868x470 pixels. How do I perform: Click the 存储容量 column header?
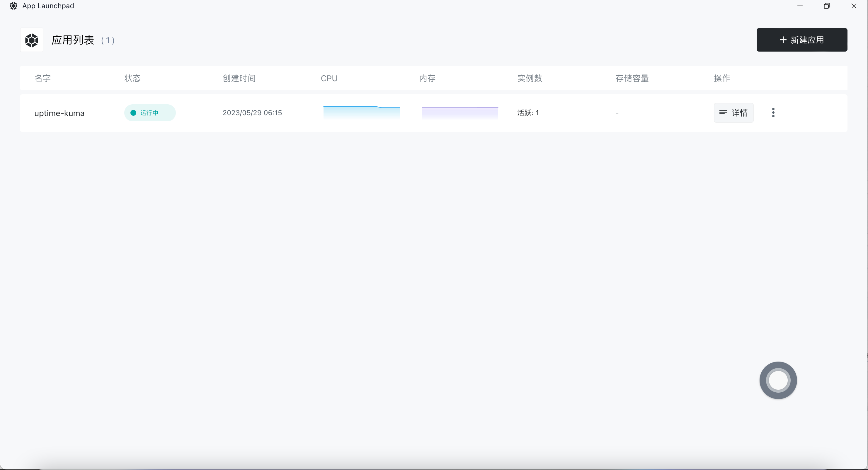click(632, 78)
